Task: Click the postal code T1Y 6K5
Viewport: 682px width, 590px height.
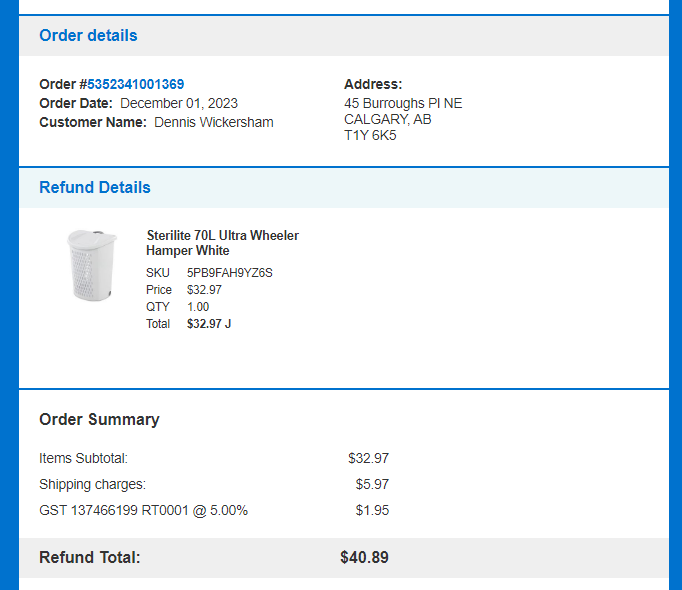Action: pyautogui.click(x=370, y=135)
